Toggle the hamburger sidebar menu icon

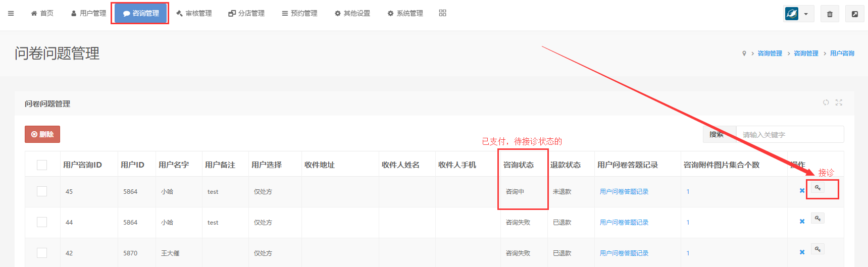pyautogui.click(x=11, y=14)
